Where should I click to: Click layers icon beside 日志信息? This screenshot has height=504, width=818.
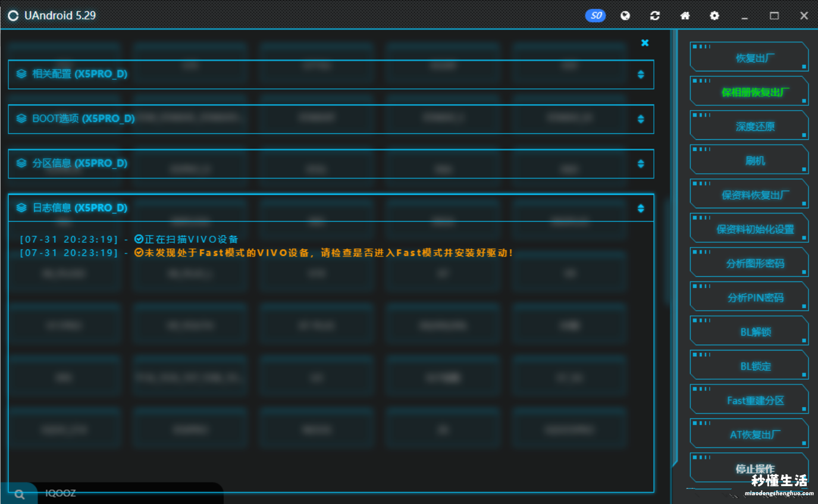[x=21, y=208]
